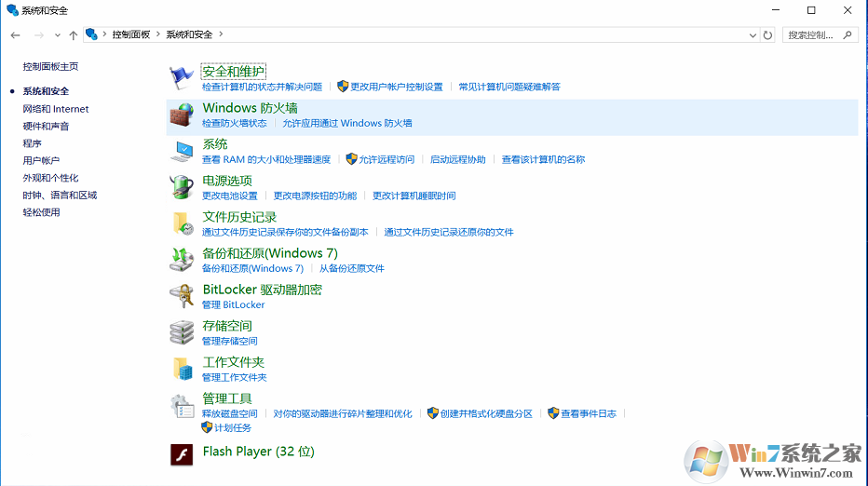Screen dimensions: 868x486
Task: Open 检查防火墙状态 link
Action: (x=234, y=124)
